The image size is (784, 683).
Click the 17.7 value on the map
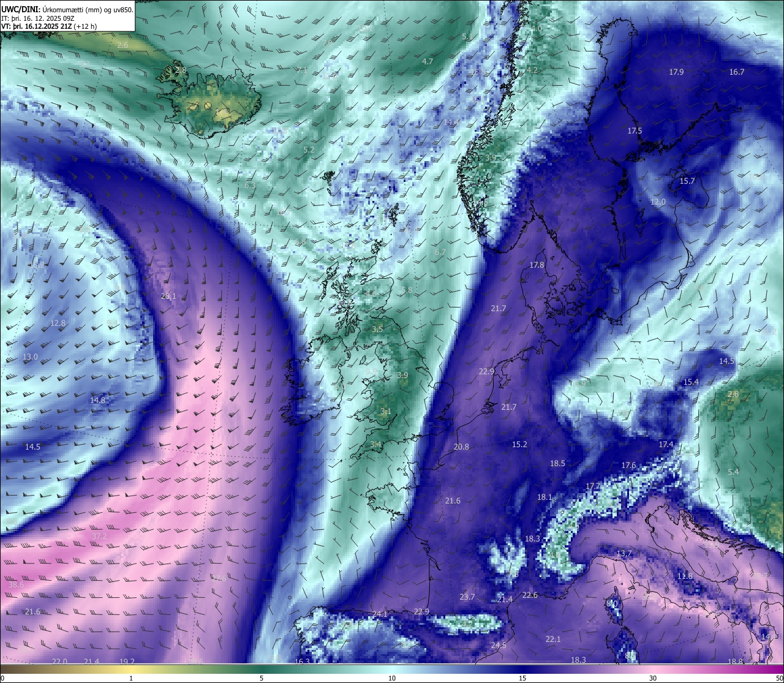(x=593, y=486)
